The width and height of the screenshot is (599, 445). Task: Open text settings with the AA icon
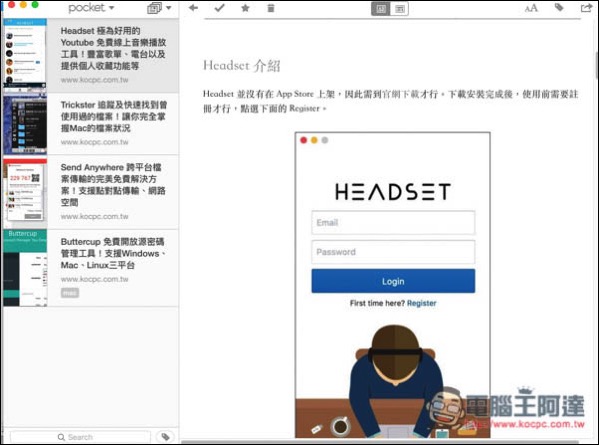coord(531,8)
